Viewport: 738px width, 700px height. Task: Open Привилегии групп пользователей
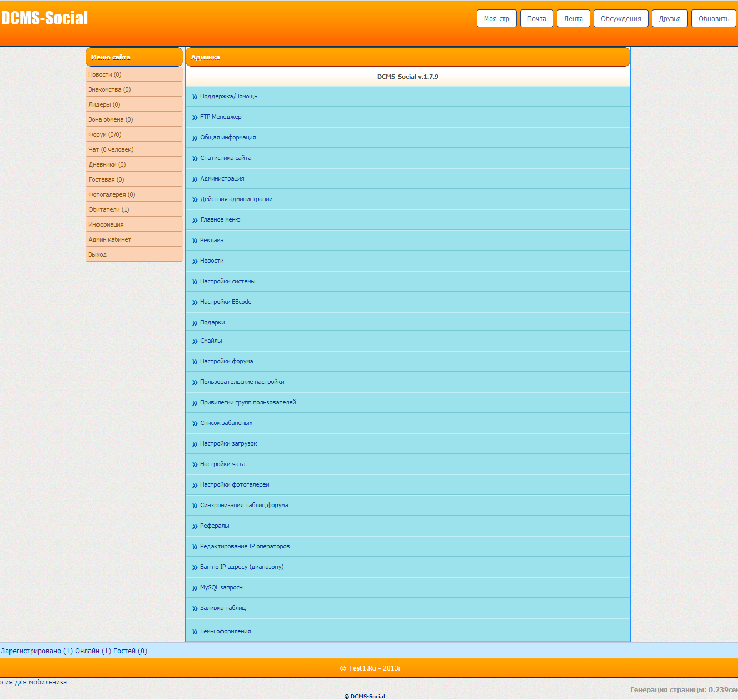pyautogui.click(x=248, y=402)
